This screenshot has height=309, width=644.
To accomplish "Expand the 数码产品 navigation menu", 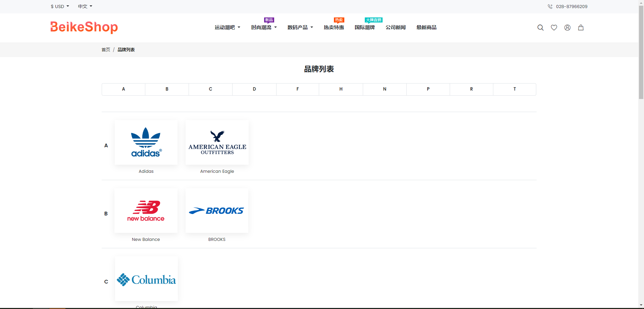I will click(300, 28).
